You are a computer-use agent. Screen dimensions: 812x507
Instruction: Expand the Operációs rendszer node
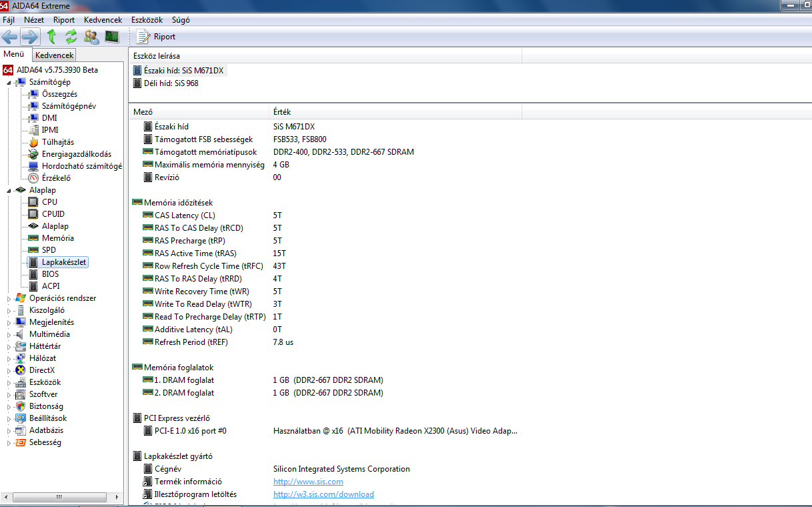coord(9,298)
